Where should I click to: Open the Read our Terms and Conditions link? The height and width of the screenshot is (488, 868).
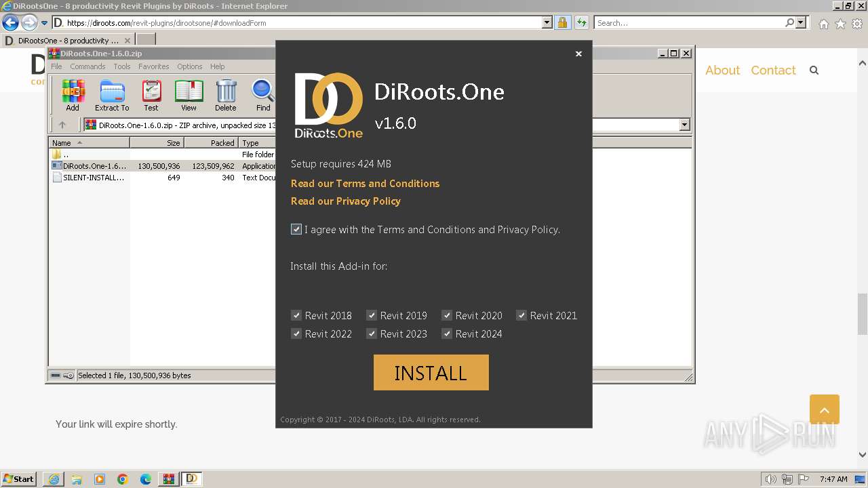[365, 184]
